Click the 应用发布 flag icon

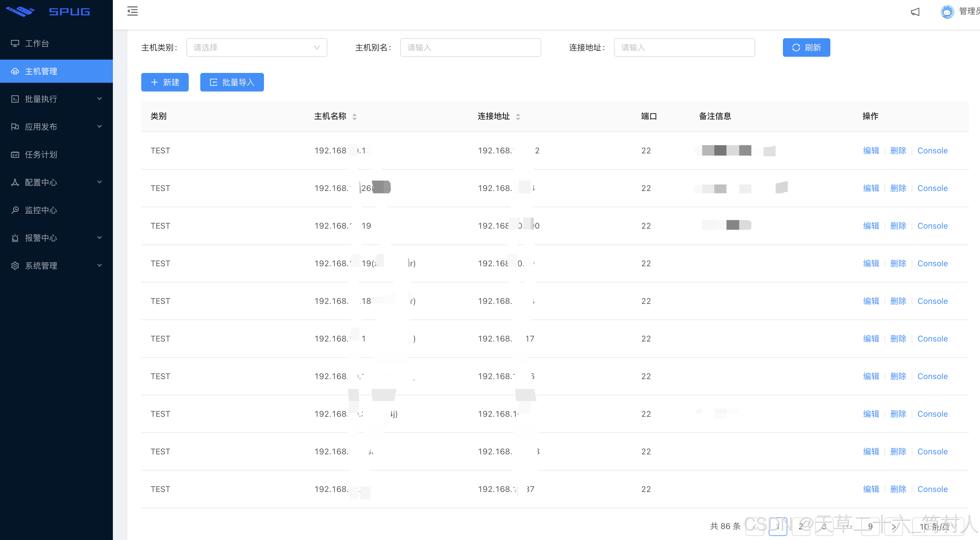pyautogui.click(x=15, y=127)
